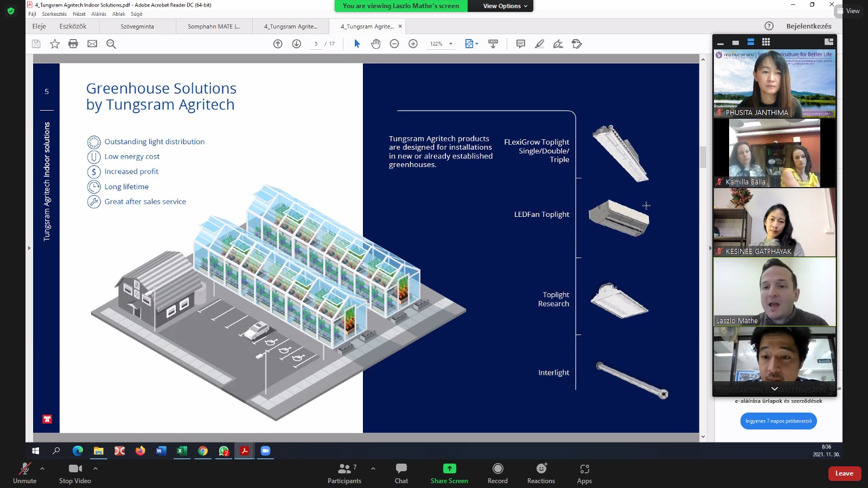This screenshot has height=488, width=868.
Task: Open the Eszközök tab
Action: 73,26
